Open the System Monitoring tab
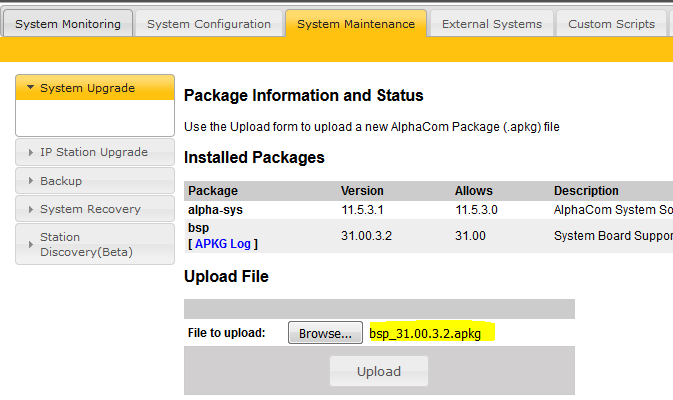The width and height of the screenshot is (673, 400). (x=66, y=24)
